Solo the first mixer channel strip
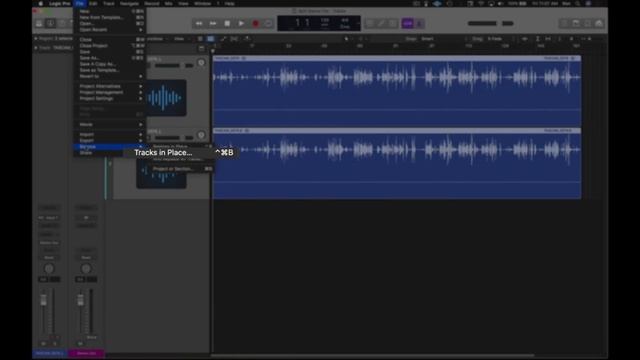 point(55,344)
